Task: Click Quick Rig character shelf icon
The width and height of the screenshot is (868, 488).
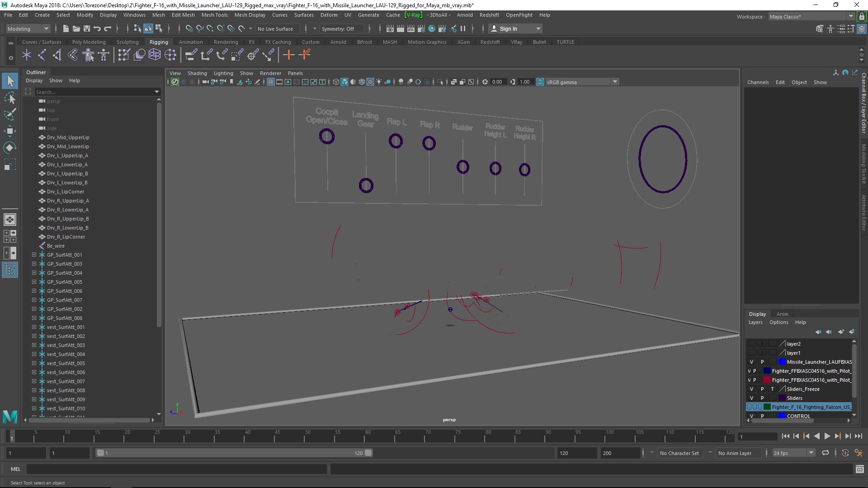Action: 89,55
